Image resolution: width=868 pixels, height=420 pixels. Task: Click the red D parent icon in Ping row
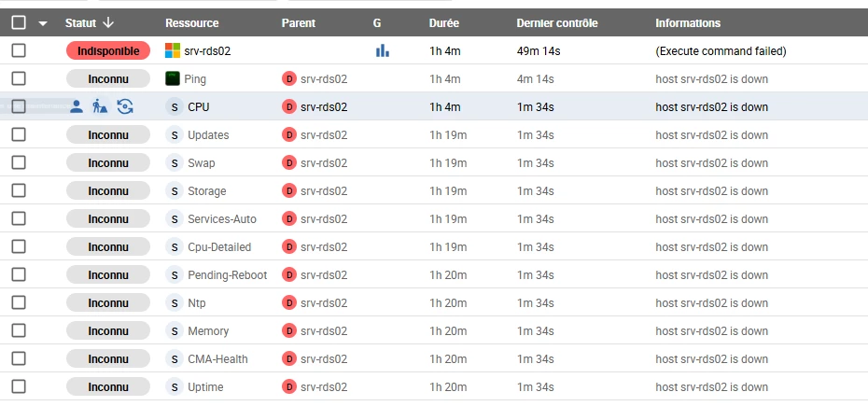288,78
